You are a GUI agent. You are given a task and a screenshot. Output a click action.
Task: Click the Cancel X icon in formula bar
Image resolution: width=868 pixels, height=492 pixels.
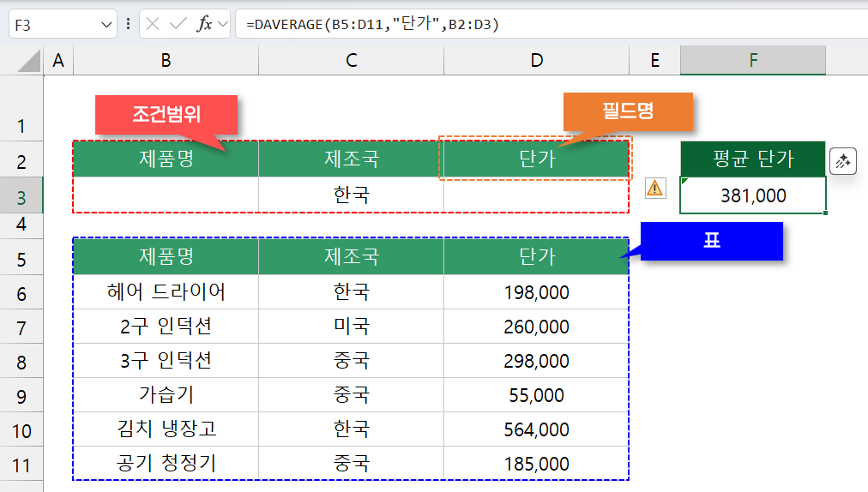tap(154, 24)
